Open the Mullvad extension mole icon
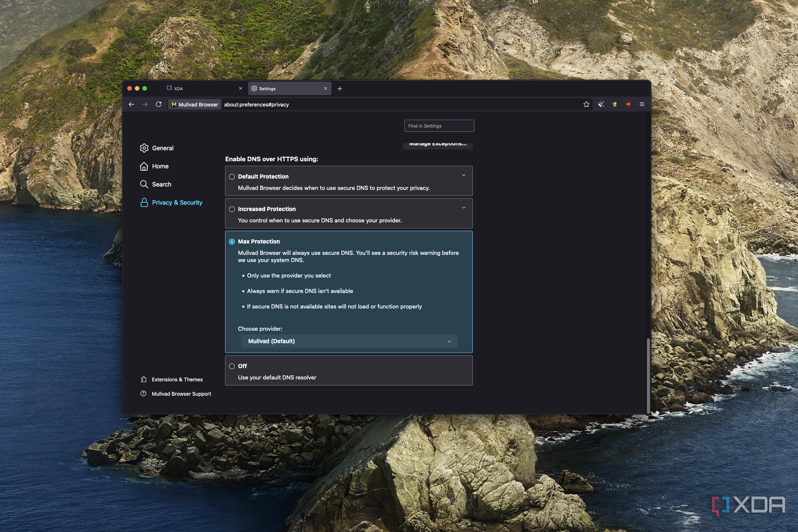This screenshot has width=798, height=532. [x=614, y=105]
